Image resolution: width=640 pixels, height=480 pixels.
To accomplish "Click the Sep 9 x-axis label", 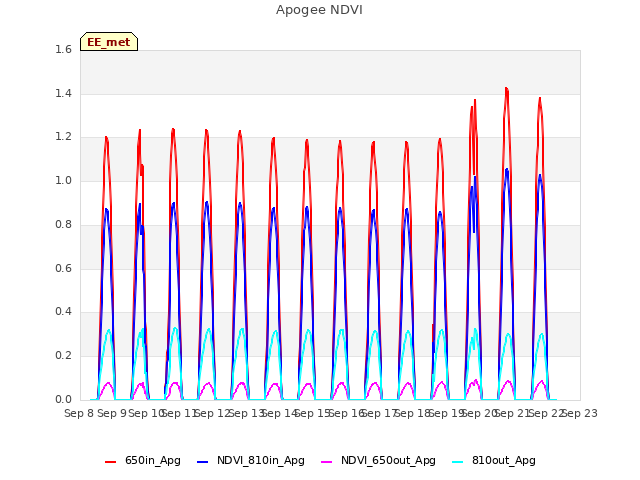I will click(x=112, y=413).
